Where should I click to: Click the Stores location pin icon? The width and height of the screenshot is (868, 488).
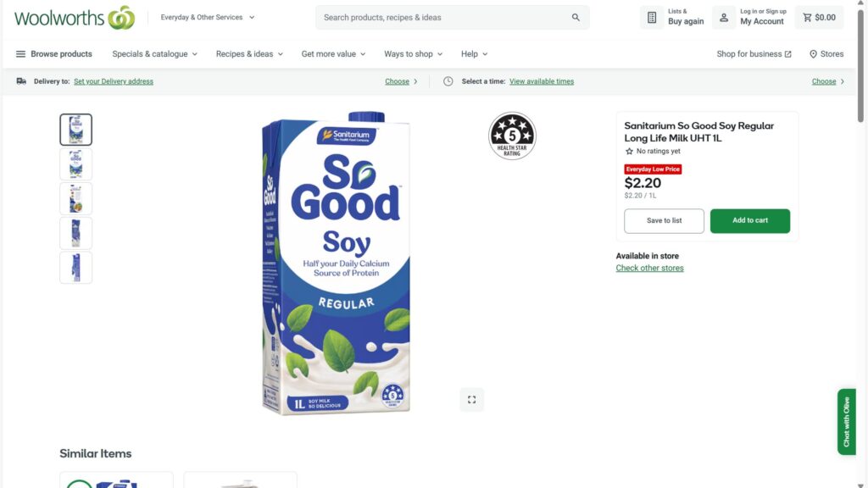[813, 54]
